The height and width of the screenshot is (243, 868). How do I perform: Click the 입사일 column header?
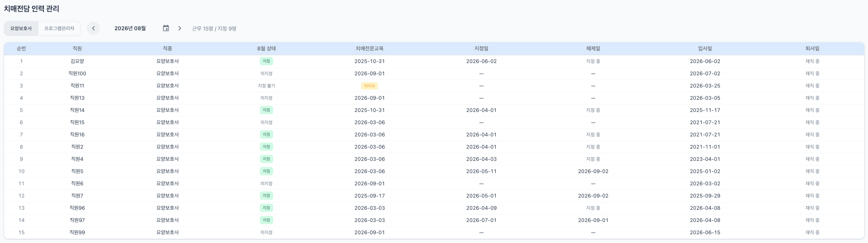(705, 49)
